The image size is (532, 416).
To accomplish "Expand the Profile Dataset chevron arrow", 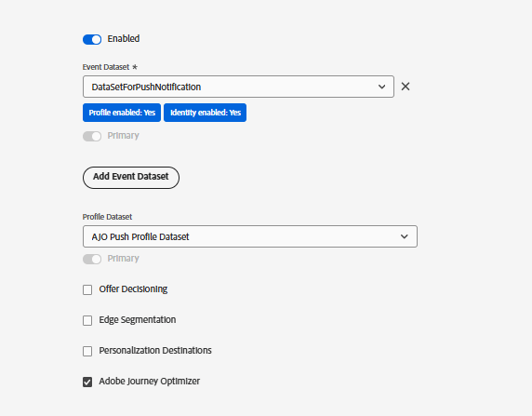I will tap(404, 236).
